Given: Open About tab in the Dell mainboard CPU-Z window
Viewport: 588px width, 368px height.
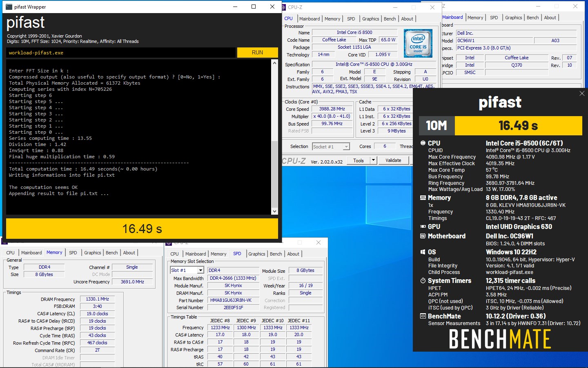Looking at the screenshot, I should 550,18.
